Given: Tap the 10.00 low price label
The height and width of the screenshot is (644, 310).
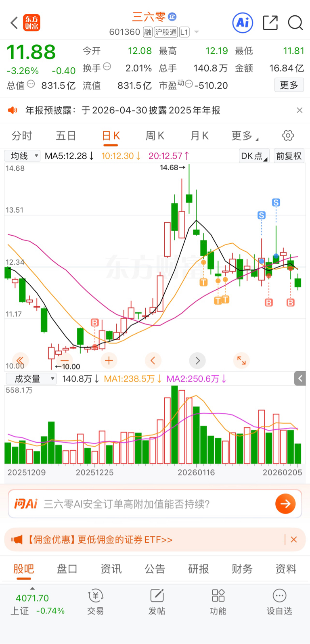Looking at the screenshot, I should pos(67,366).
